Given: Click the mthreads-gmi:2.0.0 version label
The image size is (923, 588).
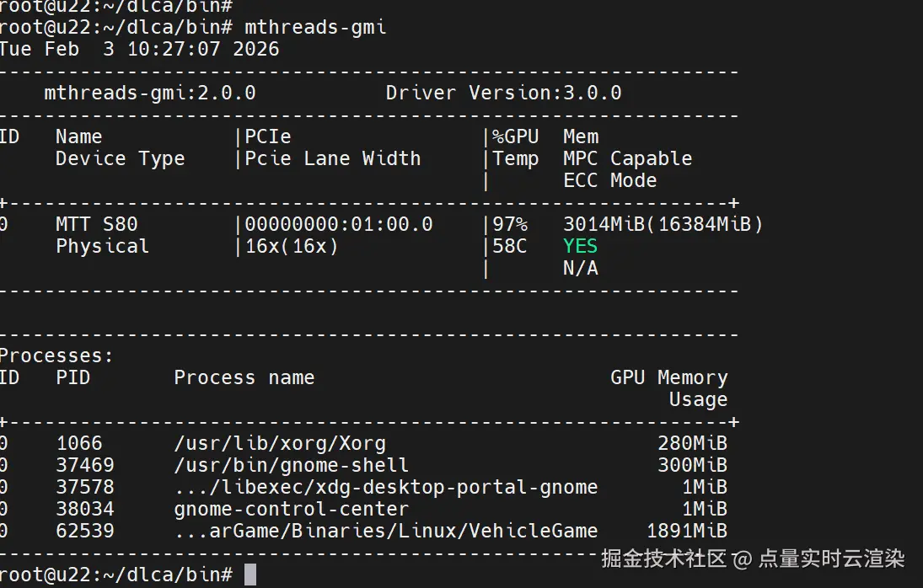Looking at the screenshot, I should click(x=149, y=93).
